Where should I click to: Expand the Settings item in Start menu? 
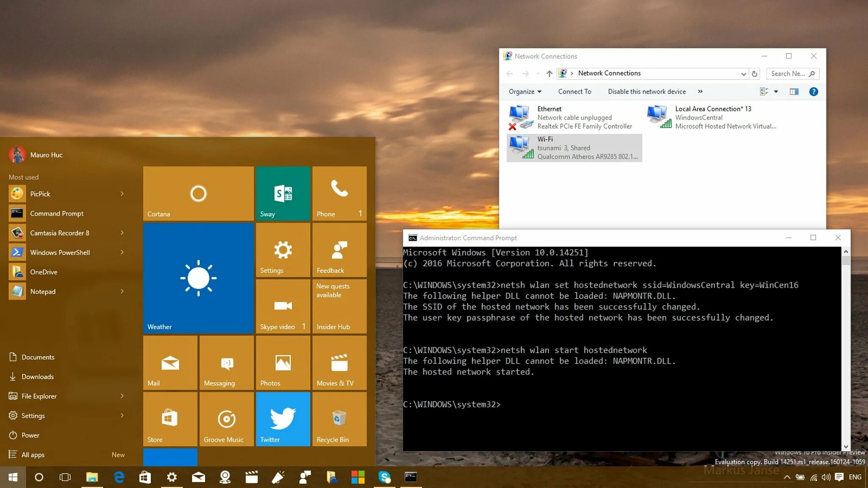[x=122, y=415]
